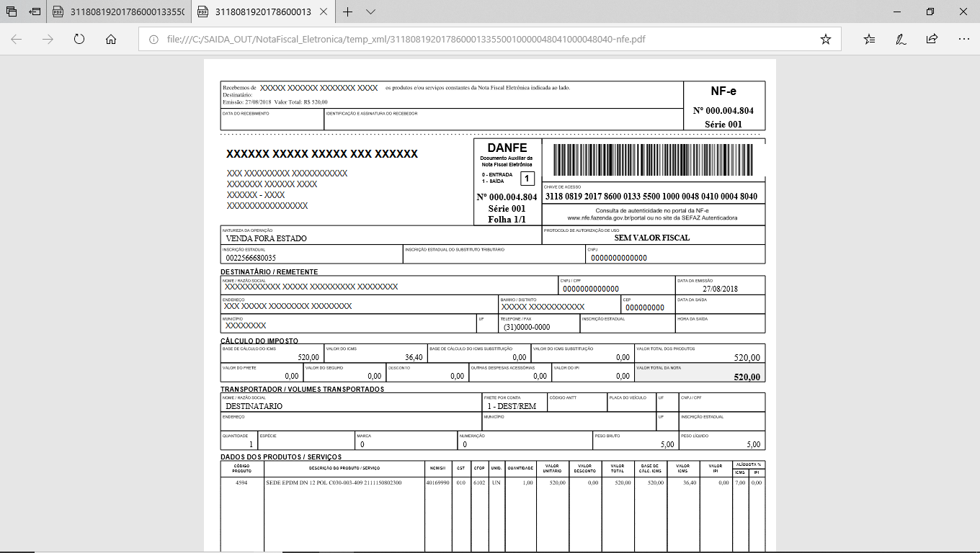The image size is (980, 553).
Task: Open a new tab with plus button
Action: tap(348, 12)
